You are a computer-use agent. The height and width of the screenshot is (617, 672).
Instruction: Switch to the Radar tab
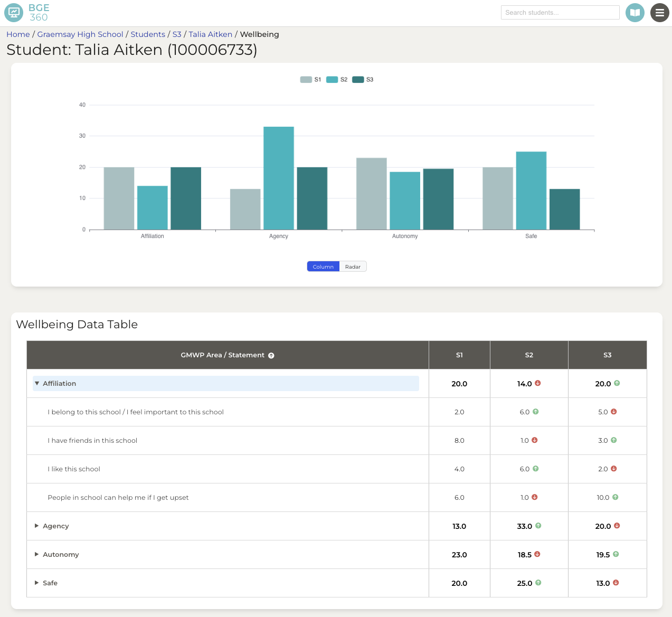pyautogui.click(x=353, y=267)
